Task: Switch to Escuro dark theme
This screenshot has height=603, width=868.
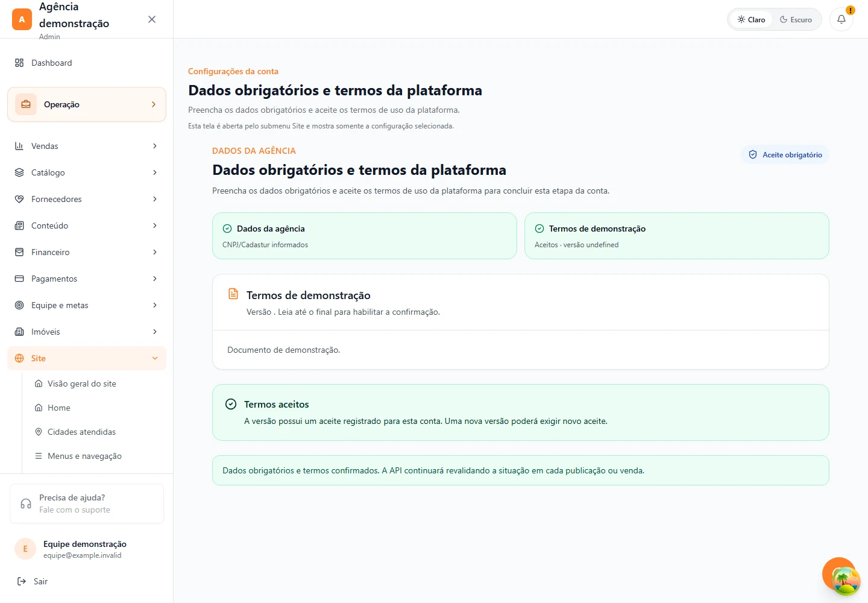Action: [796, 19]
